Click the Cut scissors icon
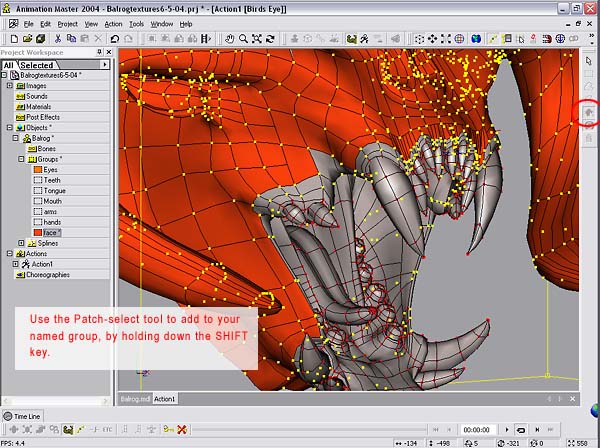This screenshot has width=600, height=448. pos(58,38)
